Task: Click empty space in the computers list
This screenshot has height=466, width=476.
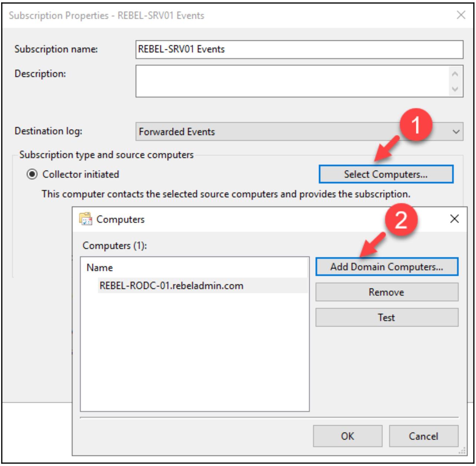Action: tap(194, 352)
